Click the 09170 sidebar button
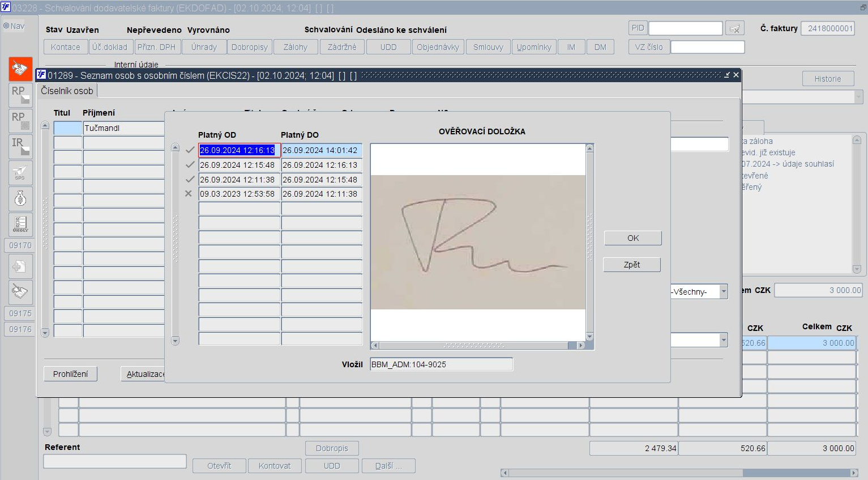Screen dimensions: 868x480 tap(20, 245)
